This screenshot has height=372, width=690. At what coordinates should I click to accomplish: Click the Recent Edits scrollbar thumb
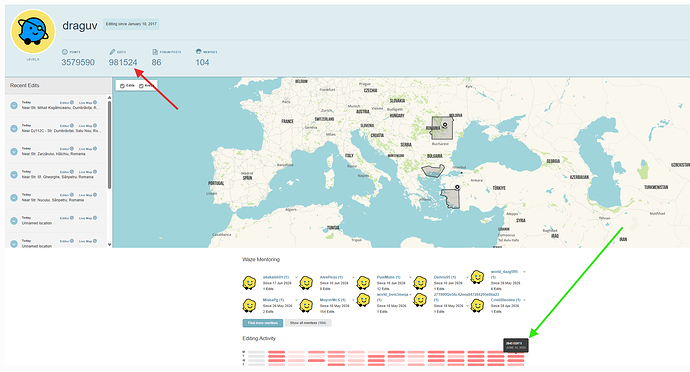pyautogui.click(x=110, y=145)
